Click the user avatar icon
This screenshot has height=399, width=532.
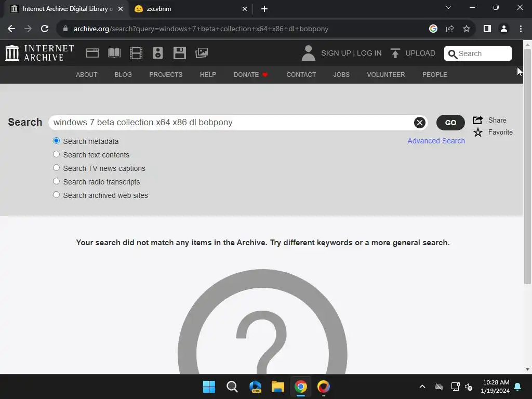point(308,54)
